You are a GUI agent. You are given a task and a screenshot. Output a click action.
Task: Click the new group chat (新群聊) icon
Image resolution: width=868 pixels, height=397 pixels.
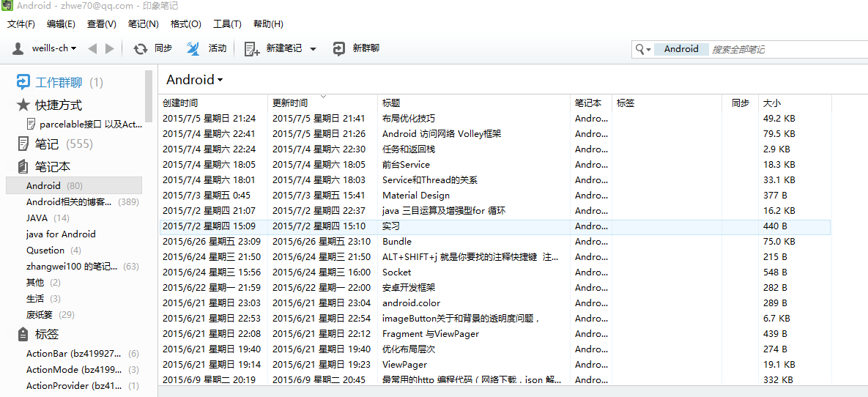tap(339, 49)
